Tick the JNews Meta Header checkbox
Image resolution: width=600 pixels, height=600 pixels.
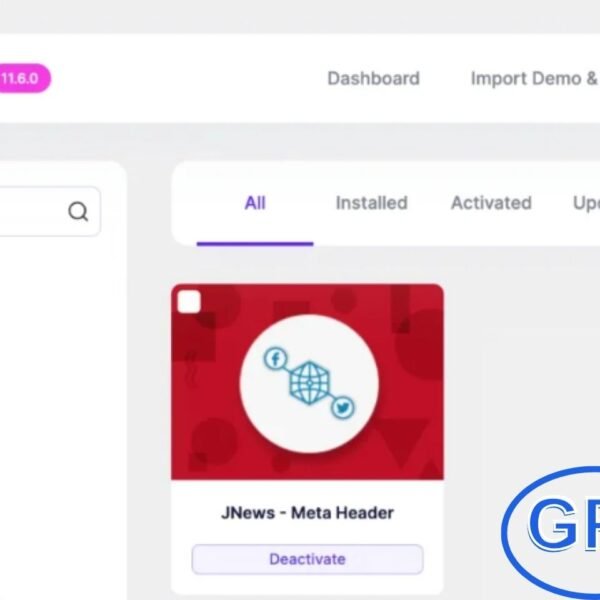coord(189,302)
